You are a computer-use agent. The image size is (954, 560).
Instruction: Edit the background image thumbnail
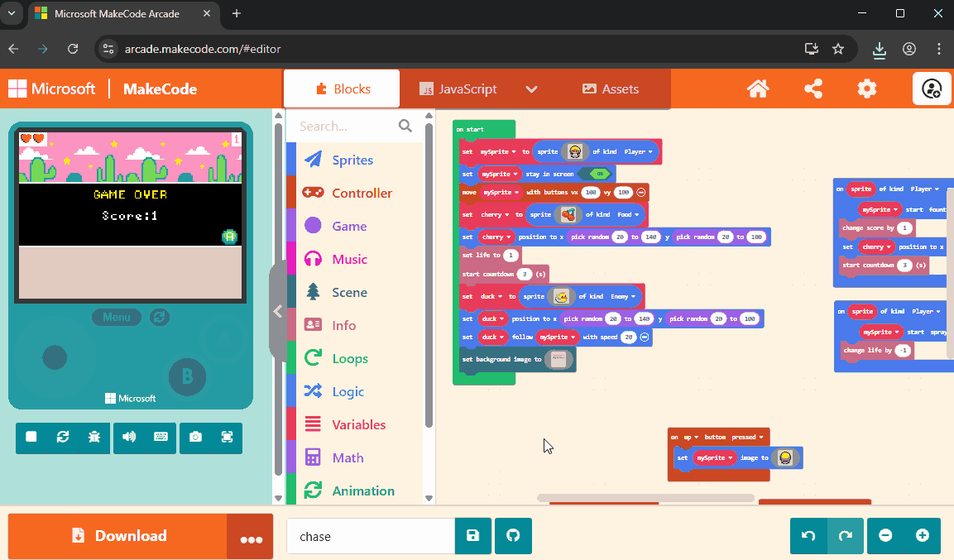click(x=558, y=359)
